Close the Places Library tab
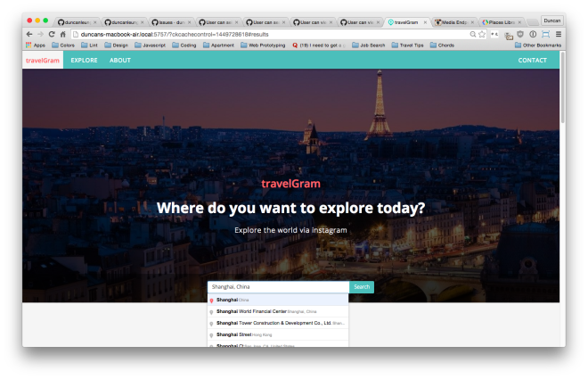The image size is (588, 379). pyautogui.click(x=519, y=22)
